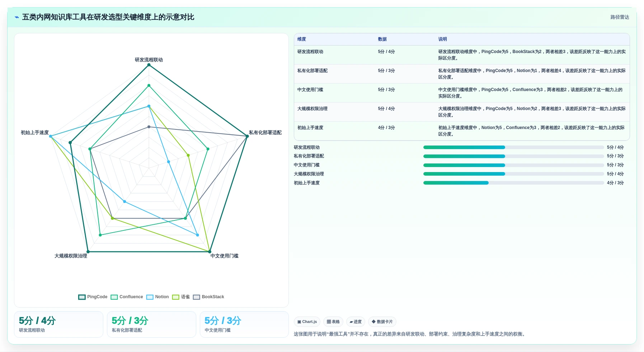The image size is (644, 352).
Task: Click the 私有化部署适配 progress bar
Action: [513, 156]
